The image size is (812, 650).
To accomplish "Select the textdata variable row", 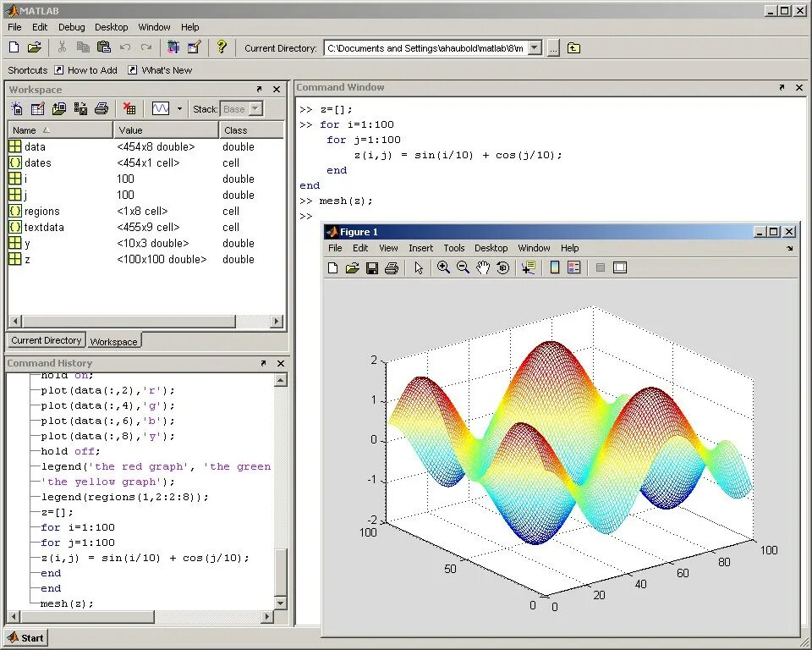I will pos(146,227).
